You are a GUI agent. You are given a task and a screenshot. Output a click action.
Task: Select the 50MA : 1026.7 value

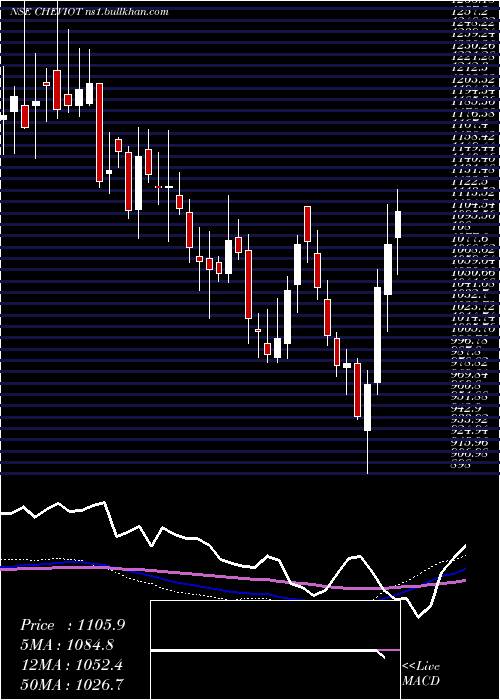[72, 684]
